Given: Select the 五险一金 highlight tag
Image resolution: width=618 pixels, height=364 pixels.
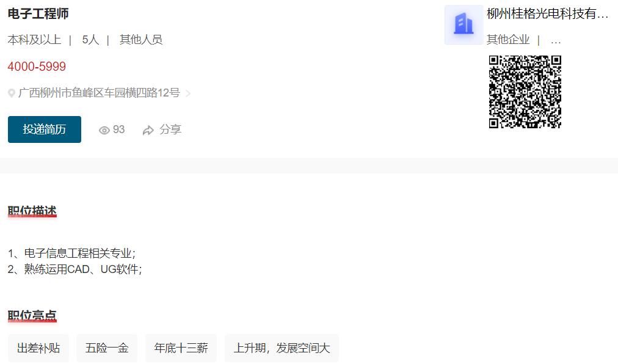Looking at the screenshot, I should 107,348.
